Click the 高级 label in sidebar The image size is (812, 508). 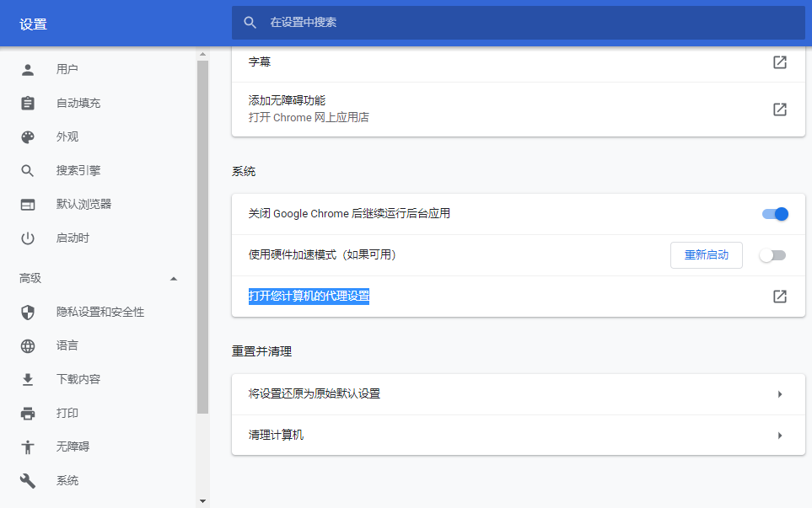coord(30,278)
